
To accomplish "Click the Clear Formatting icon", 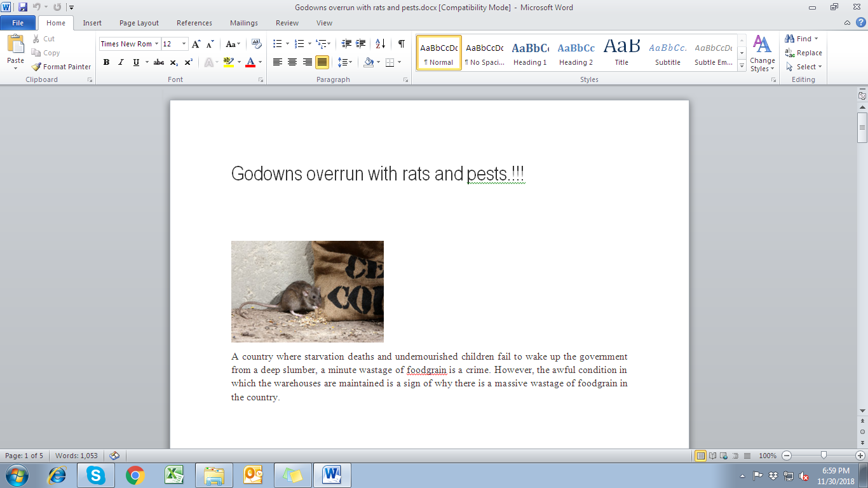I will pos(255,43).
